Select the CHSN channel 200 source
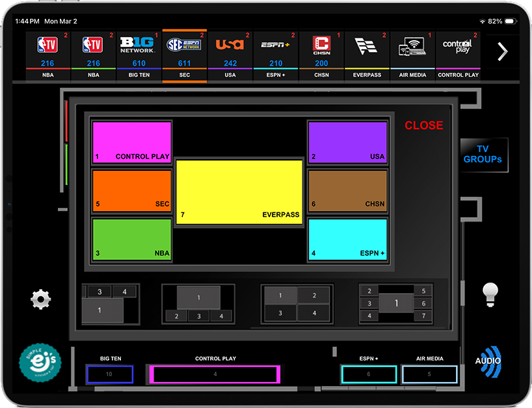This screenshot has width=532, height=408. [321, 56]
